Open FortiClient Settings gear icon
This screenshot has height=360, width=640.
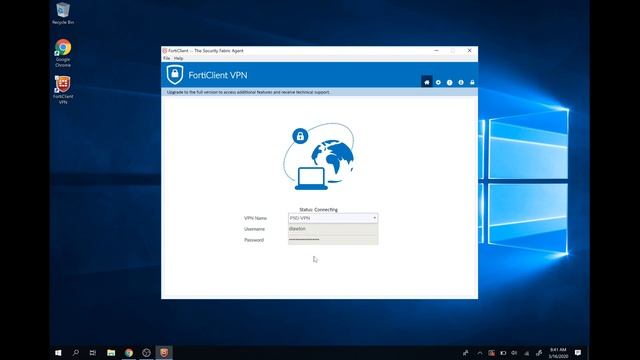coord(438,82)
